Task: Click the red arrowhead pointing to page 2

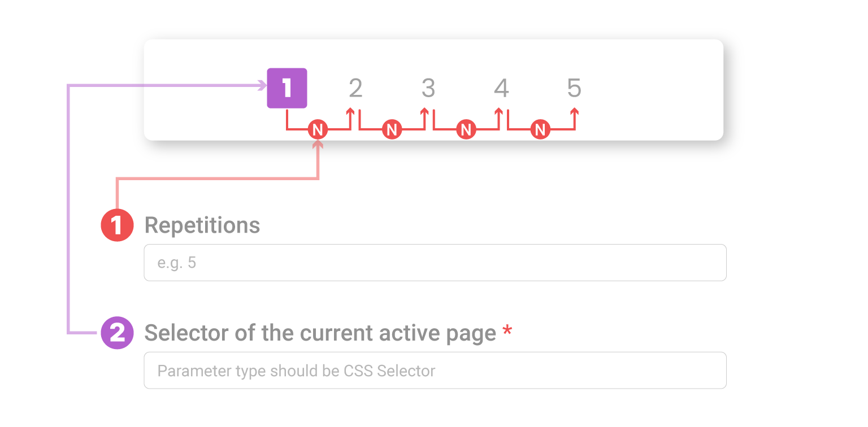Action: click(350, 112)
